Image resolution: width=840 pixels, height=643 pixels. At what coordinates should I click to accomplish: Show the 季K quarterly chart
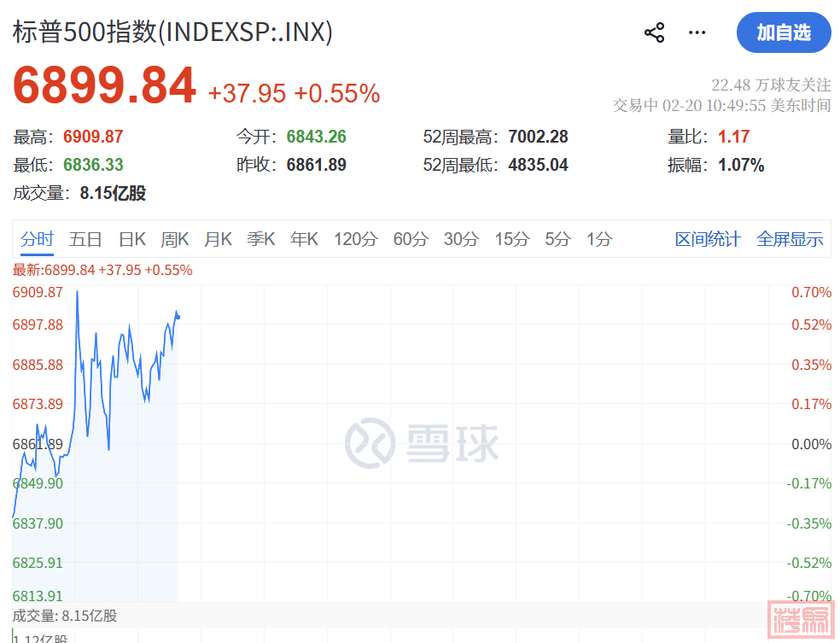click(x=260, y=240)
